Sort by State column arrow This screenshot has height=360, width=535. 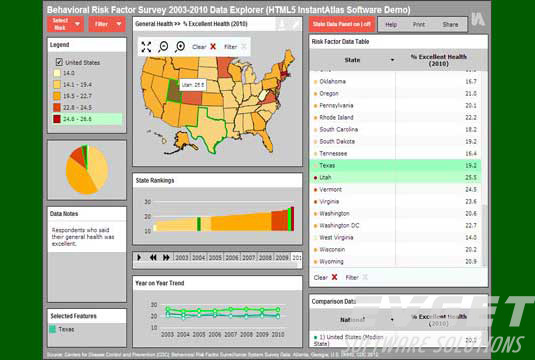pos(392,60)
